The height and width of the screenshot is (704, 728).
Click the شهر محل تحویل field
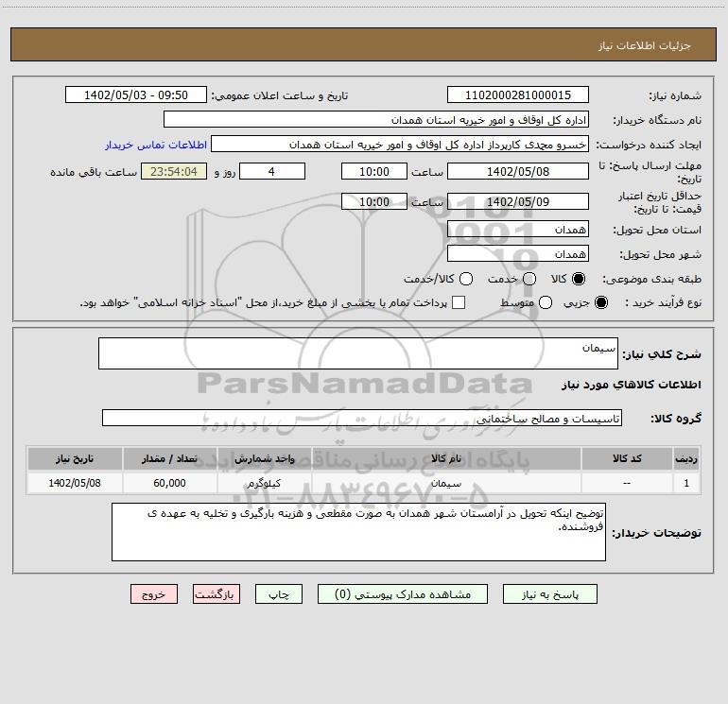click(518, 253)
